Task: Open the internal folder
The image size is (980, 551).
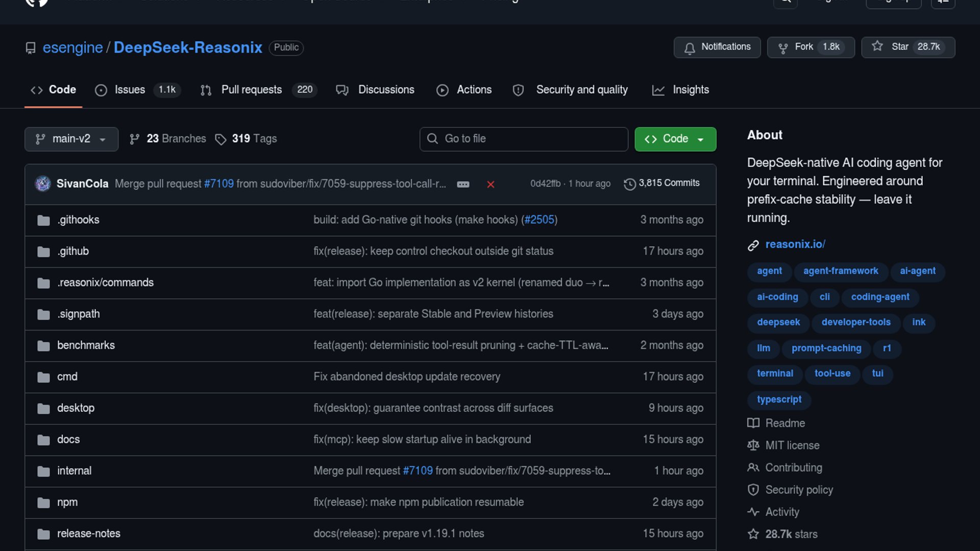Action: tap(74, 471)
